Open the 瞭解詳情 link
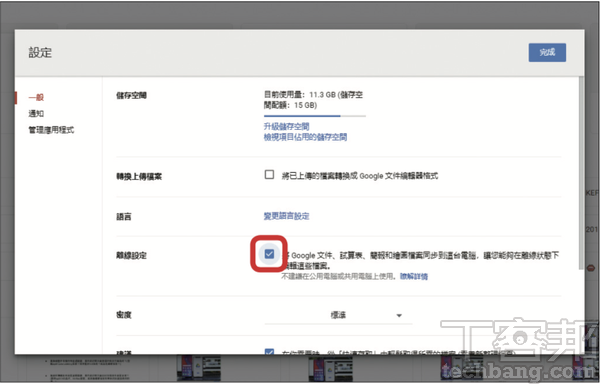Screen dimensions: 600x384 coord(414,276)
